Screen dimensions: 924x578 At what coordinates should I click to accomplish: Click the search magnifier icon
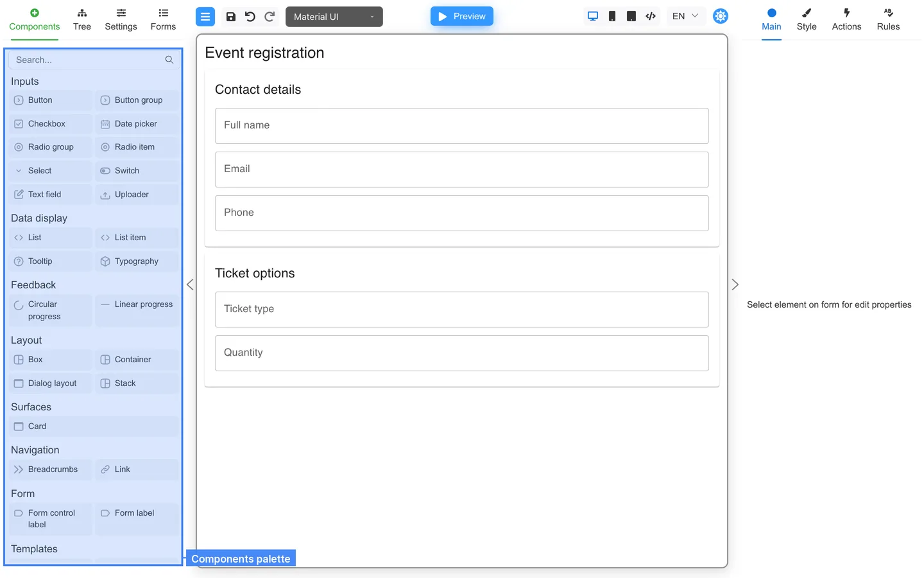pyautogui.click(x=169, y=60)
